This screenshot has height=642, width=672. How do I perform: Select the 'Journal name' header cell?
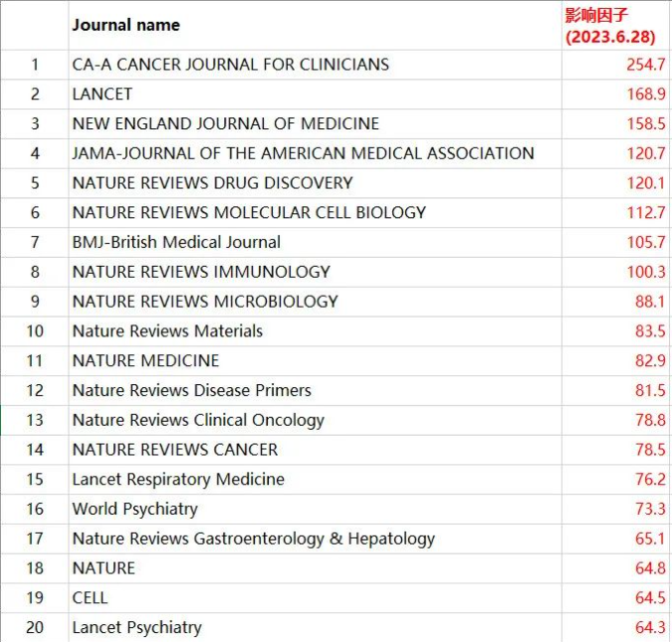click(x=315, y=25)
